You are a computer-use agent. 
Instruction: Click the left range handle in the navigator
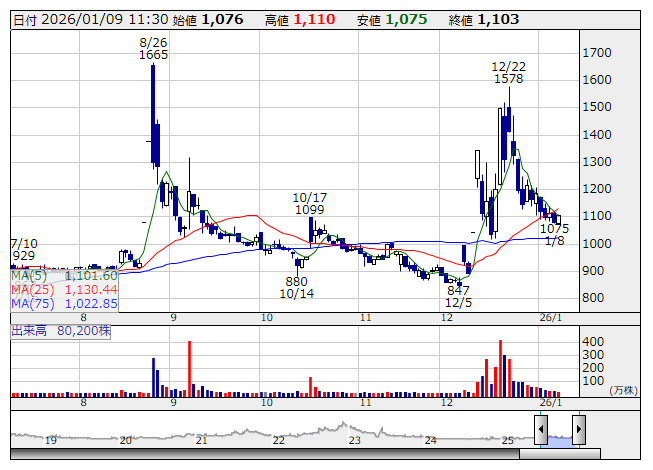[x=541, y=432]
